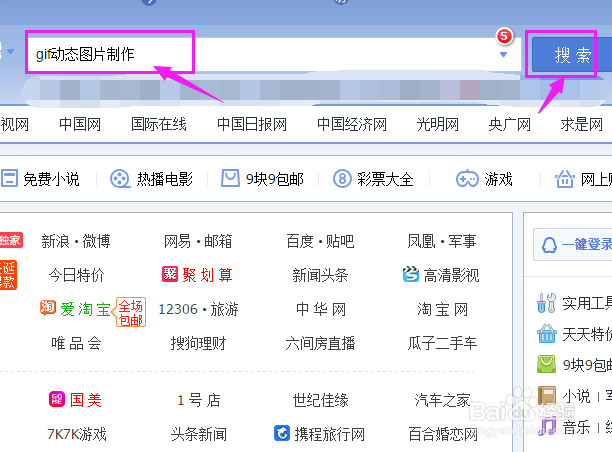
Task: Visit 中国经济网
Action: tap(352, 125)
